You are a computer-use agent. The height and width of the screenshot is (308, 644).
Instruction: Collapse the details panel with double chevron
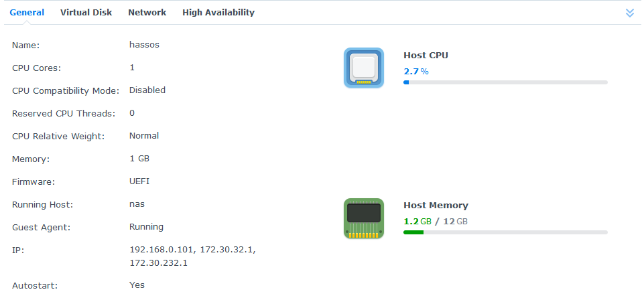[629, 13]
